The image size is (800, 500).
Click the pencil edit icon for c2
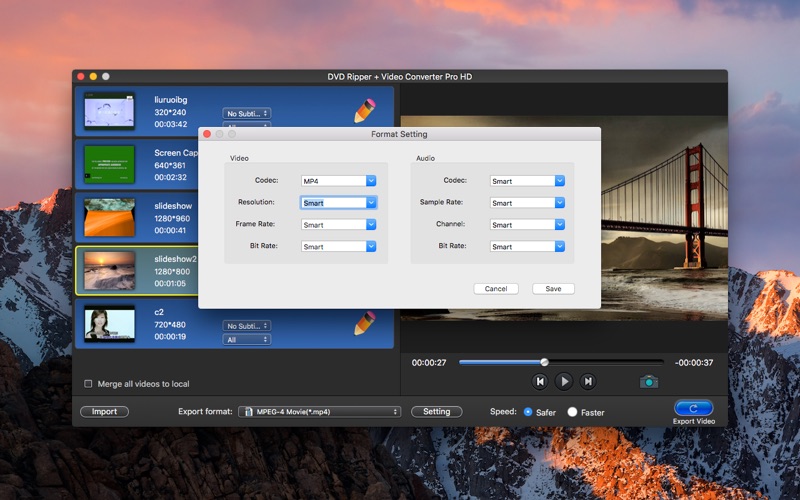(x=365, y=324)
